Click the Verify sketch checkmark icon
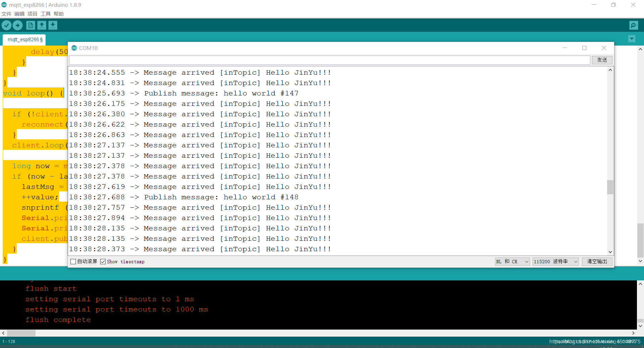This screenshot has width=644, height=348. point(6,25)
